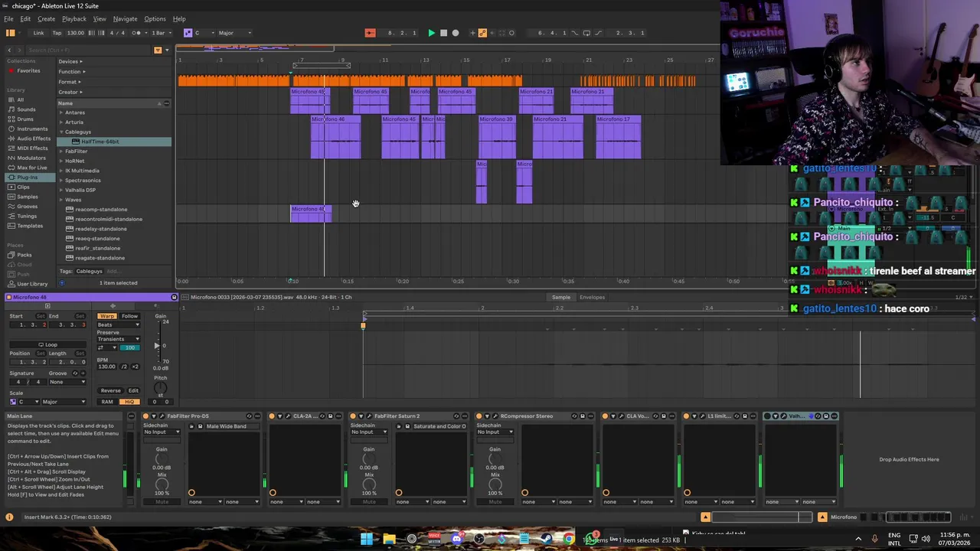This screenshot has width=980, height=551.
Task: Open File menu
Action: [8, 18]
